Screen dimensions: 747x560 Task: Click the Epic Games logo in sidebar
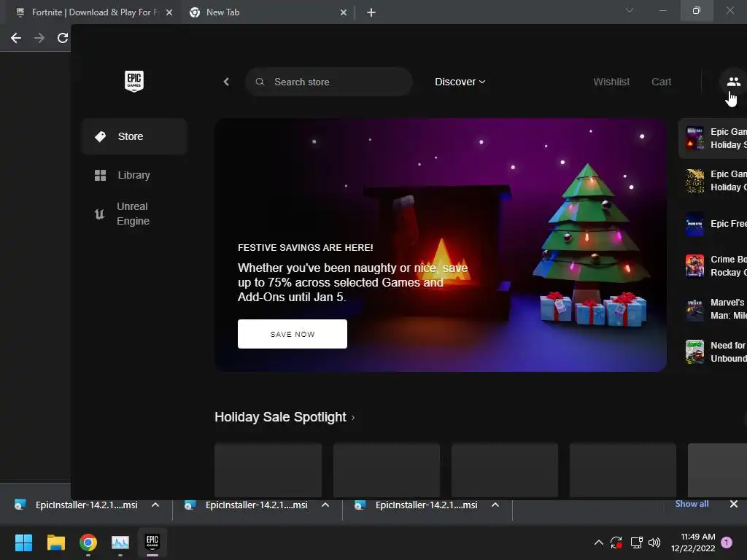point(134,81)
